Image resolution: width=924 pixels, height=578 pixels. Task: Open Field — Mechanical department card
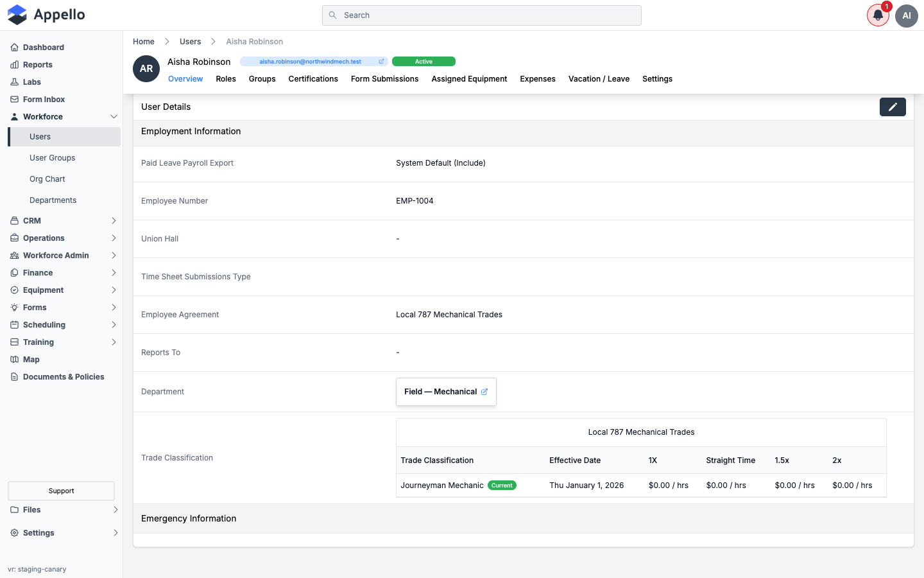(x=446, y=392)
